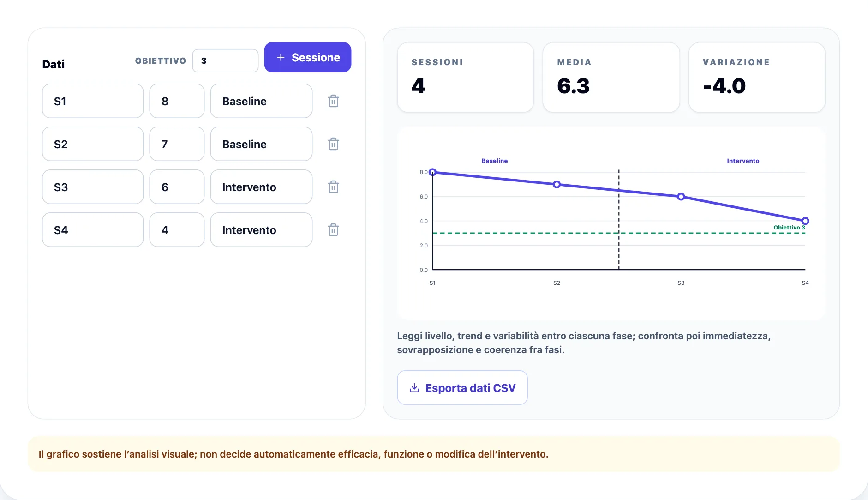
Task: Select the S1 data point on the chart
Action: click(432, 172)
